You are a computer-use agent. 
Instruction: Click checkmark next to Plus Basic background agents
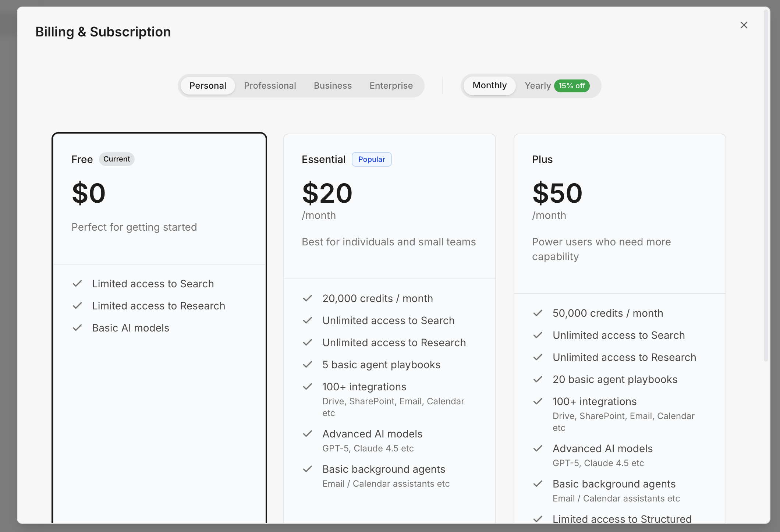point(538,484)
